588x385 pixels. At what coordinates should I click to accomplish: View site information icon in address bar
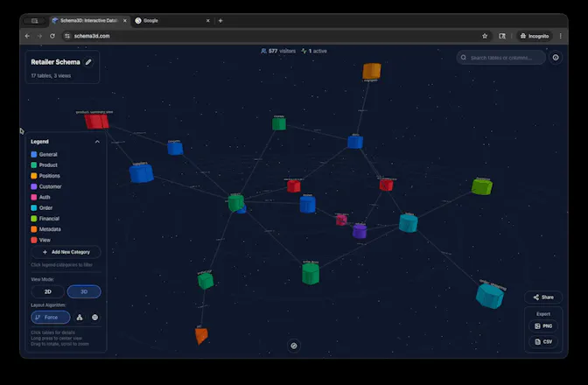(x=67, y=36)
